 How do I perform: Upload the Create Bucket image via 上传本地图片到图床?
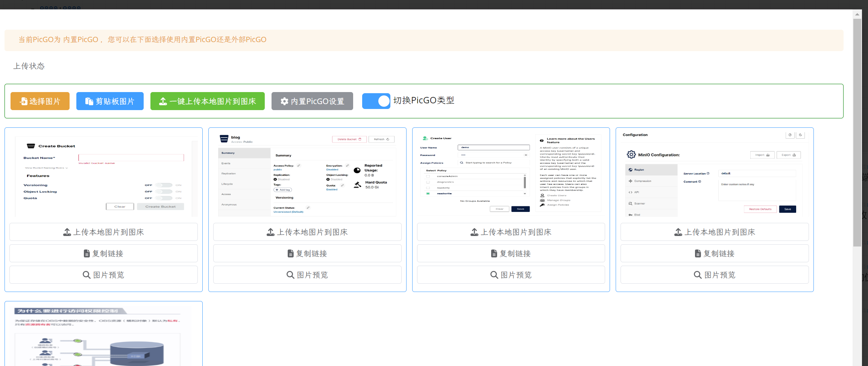103,232
